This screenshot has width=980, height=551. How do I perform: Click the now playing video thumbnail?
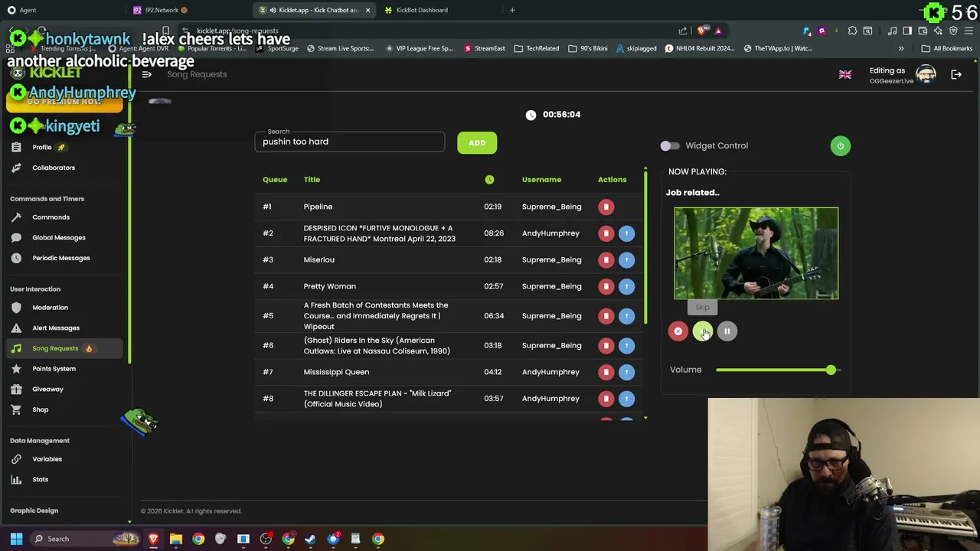tap(756, 253)
